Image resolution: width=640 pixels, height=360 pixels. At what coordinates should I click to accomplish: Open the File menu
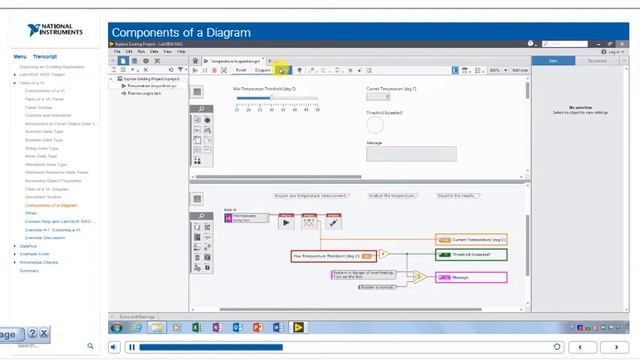[x=117, y=52]
